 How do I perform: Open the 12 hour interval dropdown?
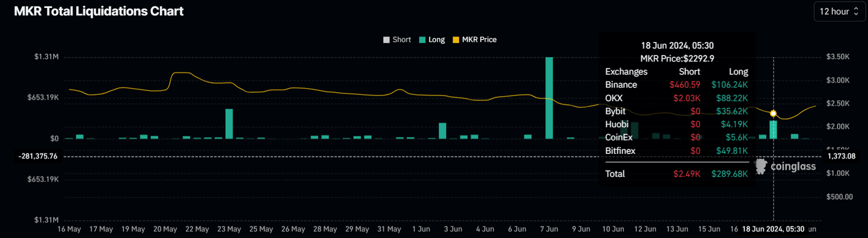(839, 11)
